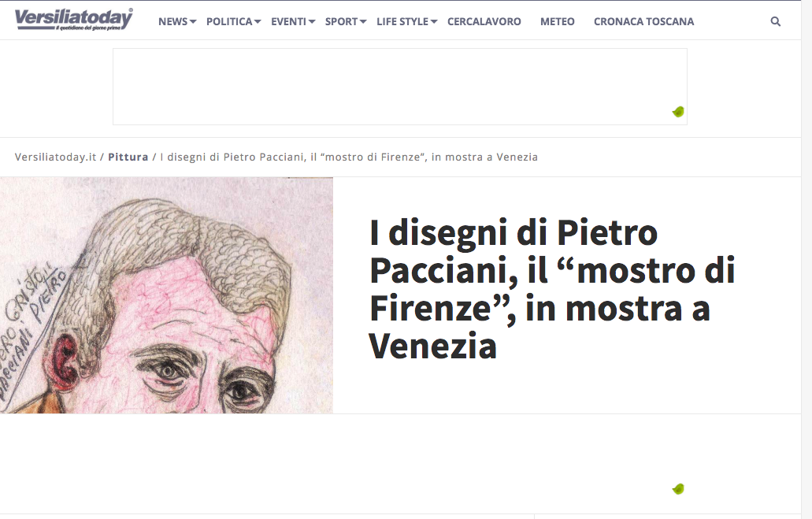This screenshot has height=519, width=812.
Task: Expand the NEWS dropdown arrow
Action: point(193,22)
